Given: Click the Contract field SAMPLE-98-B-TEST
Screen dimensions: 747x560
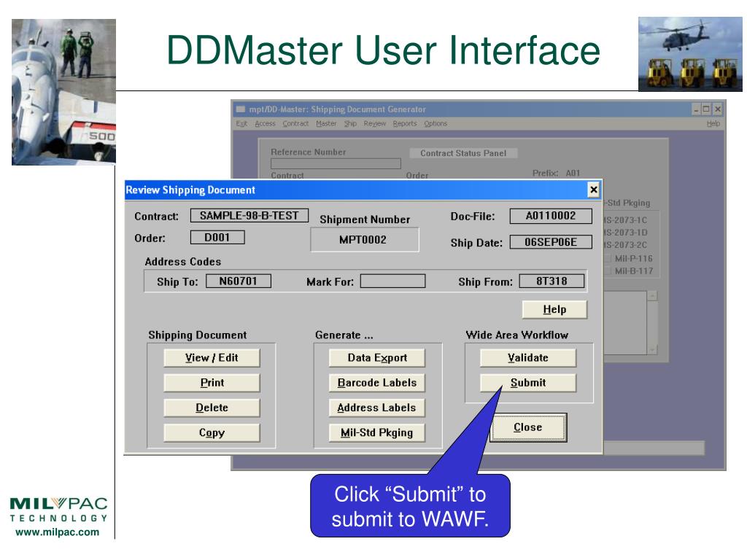Looking at the screenshot, I should 249,216.
